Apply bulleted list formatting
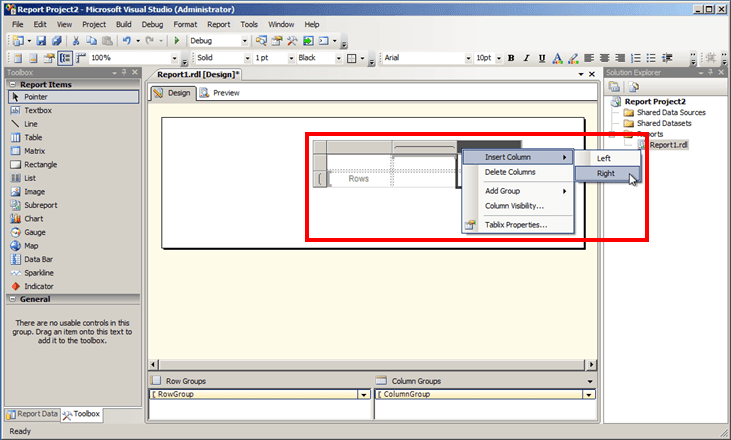731x440 pixels. pos(651,58)
